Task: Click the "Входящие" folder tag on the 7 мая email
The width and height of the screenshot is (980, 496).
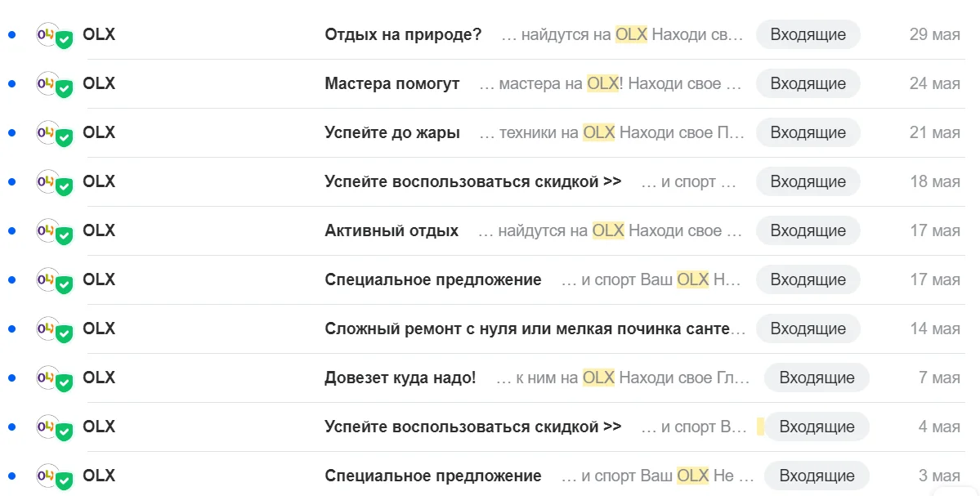Action: (817, 378)
